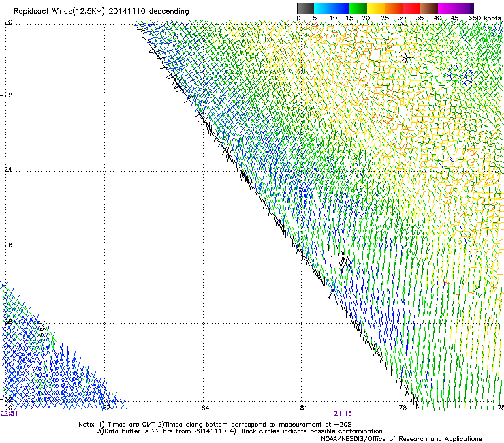Click the '-26' latitude axis label
Image resolution: width=504 pixels, height=443 pixels.
6,245
